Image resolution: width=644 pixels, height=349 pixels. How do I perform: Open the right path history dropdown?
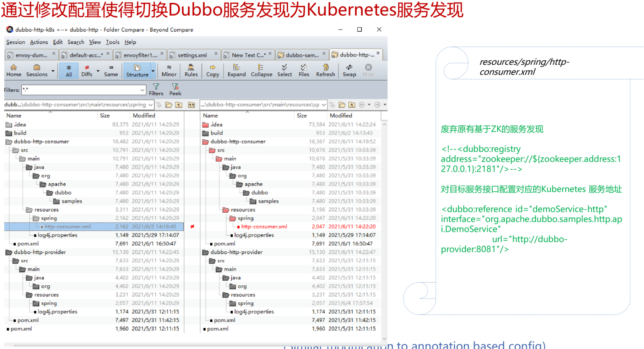(x=324, y=105)
